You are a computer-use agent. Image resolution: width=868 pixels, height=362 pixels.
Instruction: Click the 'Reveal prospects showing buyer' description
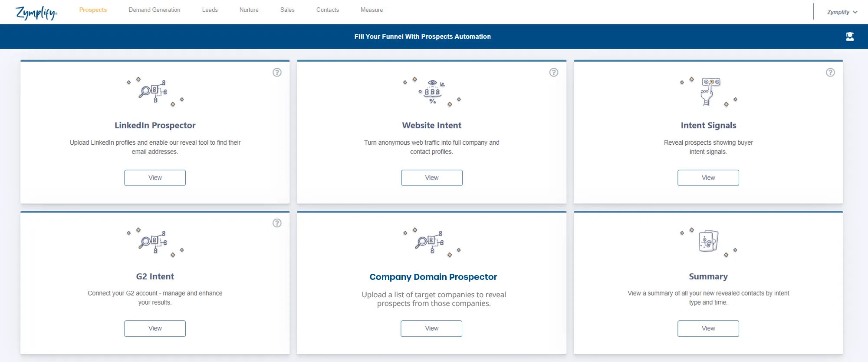(708, 147)
